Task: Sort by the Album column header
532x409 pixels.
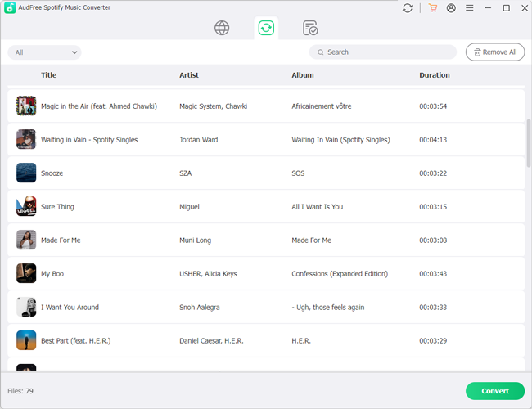Action: tap(303, 75)
